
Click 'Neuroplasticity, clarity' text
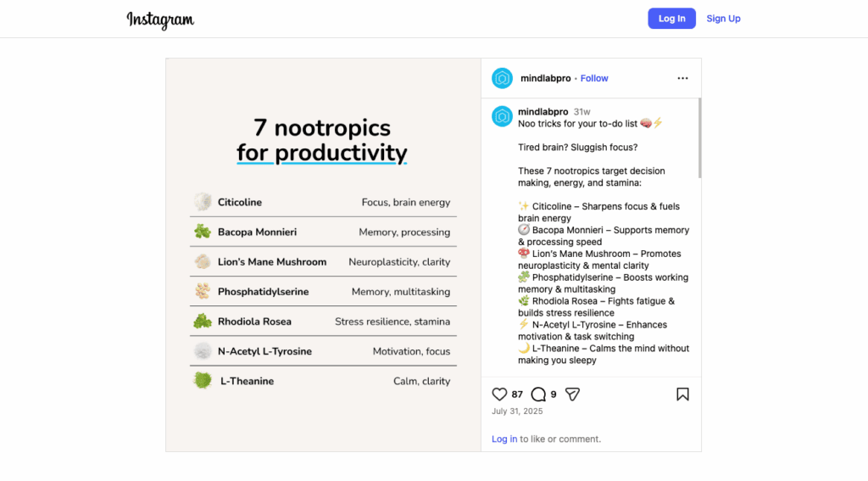click(399, 262)
